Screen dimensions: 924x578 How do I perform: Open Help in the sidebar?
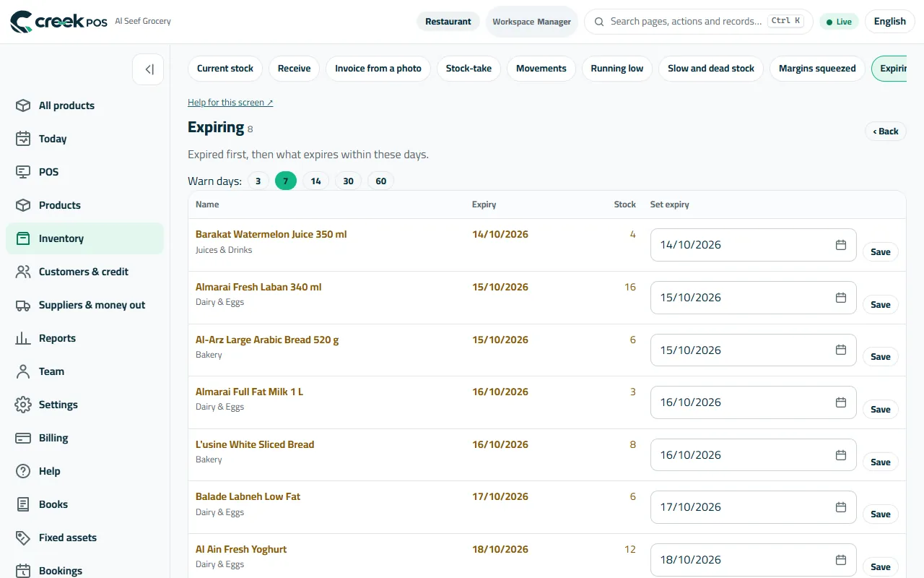[84, 471]
